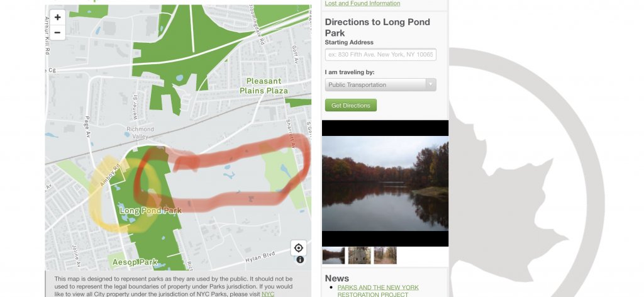The height and width of the screenshot is (297, 644).
Task: Zoom in on the map
Action: 57,17
